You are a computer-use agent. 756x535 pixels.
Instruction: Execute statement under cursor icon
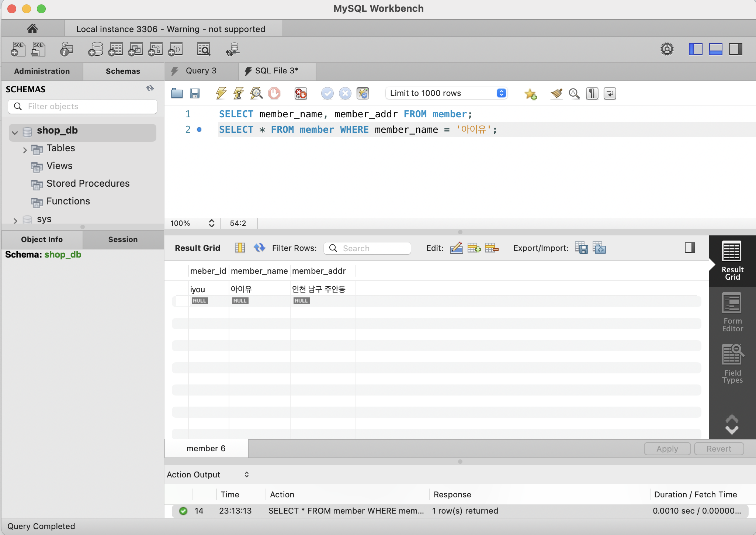239,93
